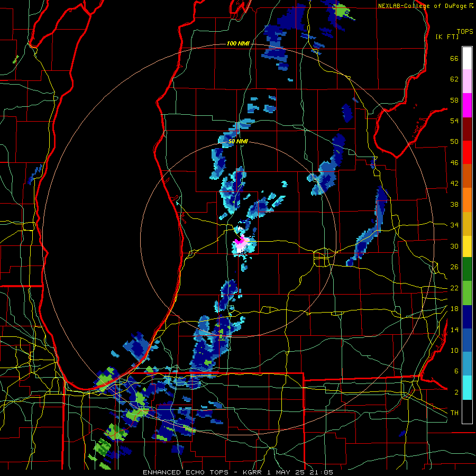Click the '22' legend value
Image resolution: width=476 pixels, height=476 pixels.
(454, 288)
